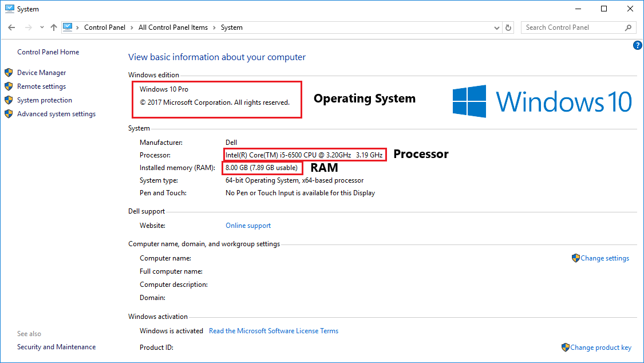
Task: Click the Windows is activated text
Action: click(x=171, y=331)
